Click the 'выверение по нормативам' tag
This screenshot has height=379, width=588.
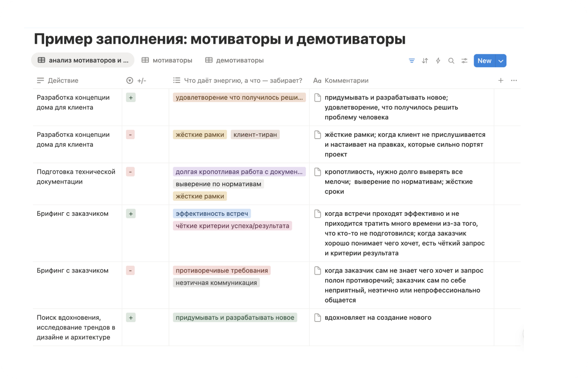(218, 184)
